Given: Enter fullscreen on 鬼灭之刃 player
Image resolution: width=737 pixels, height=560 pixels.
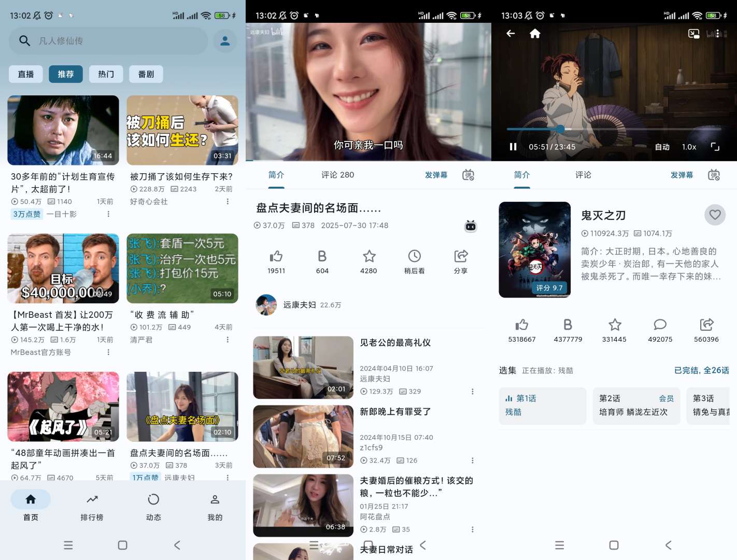Looking at the screenshot, I should (715, 147).
